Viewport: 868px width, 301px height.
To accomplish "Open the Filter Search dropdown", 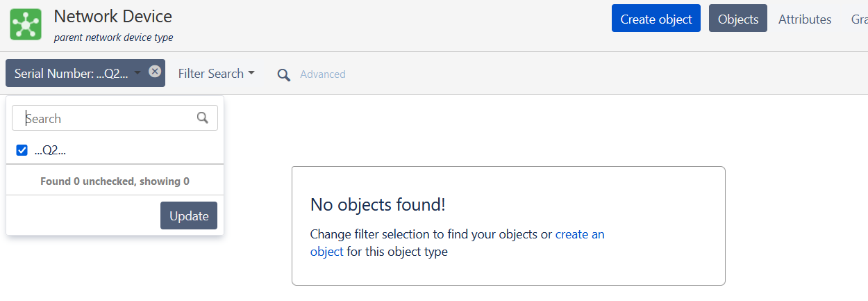I will (x=216, y=74).
